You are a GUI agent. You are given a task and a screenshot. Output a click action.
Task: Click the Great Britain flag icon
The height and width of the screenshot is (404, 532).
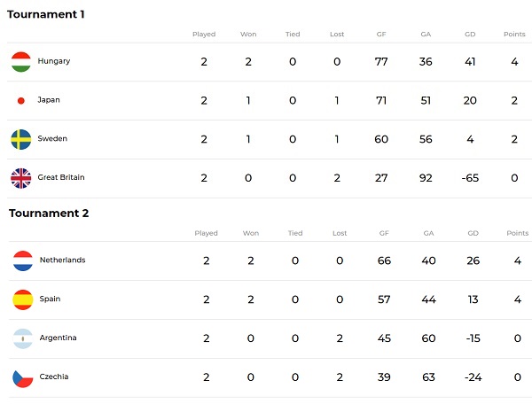point(21,178)
